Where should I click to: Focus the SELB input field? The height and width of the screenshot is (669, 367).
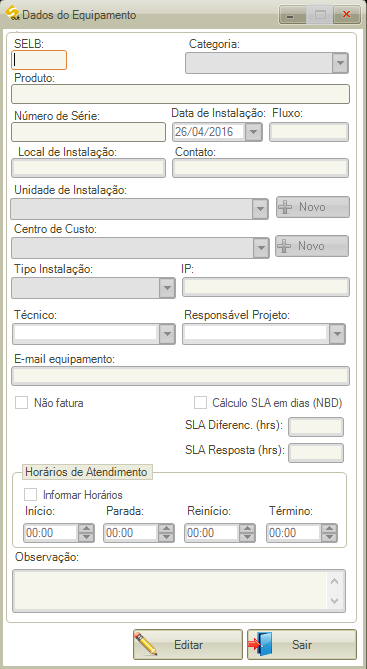pos(39,60)
